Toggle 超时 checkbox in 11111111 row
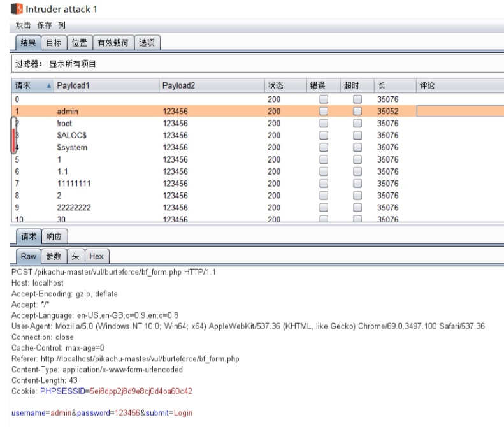This screenshot has width=504, height=427. (357, 184)
